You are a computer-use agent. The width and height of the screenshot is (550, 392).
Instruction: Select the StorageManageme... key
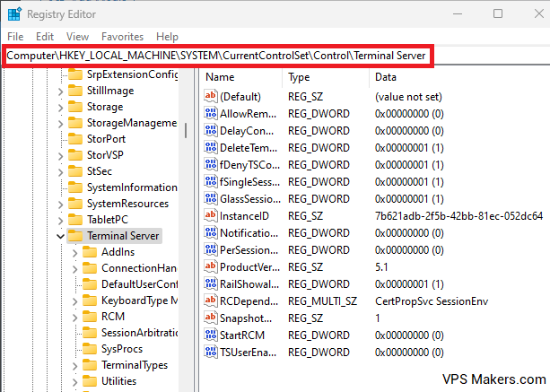point(132,123)
